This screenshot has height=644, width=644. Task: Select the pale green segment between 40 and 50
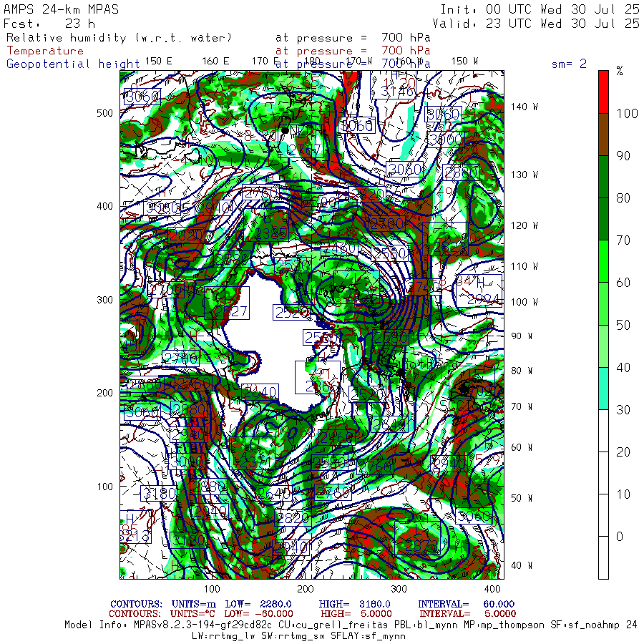click(603, 346)
